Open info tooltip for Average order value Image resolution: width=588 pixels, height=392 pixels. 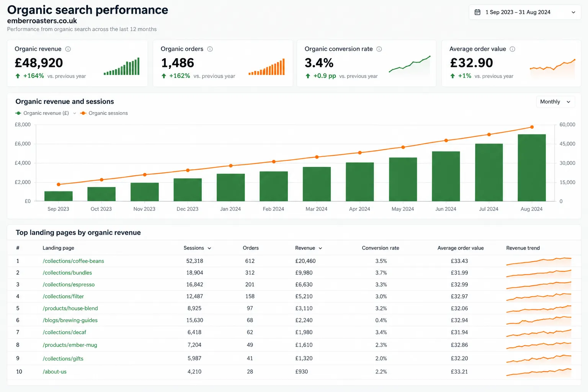pos(513,49)
